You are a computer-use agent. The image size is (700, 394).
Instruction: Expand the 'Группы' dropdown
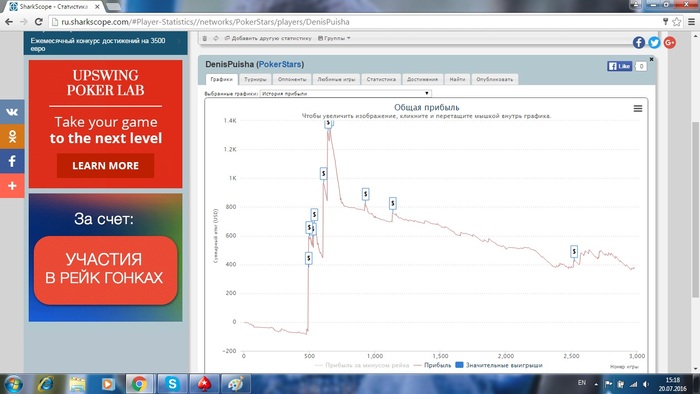click(334, 38)
